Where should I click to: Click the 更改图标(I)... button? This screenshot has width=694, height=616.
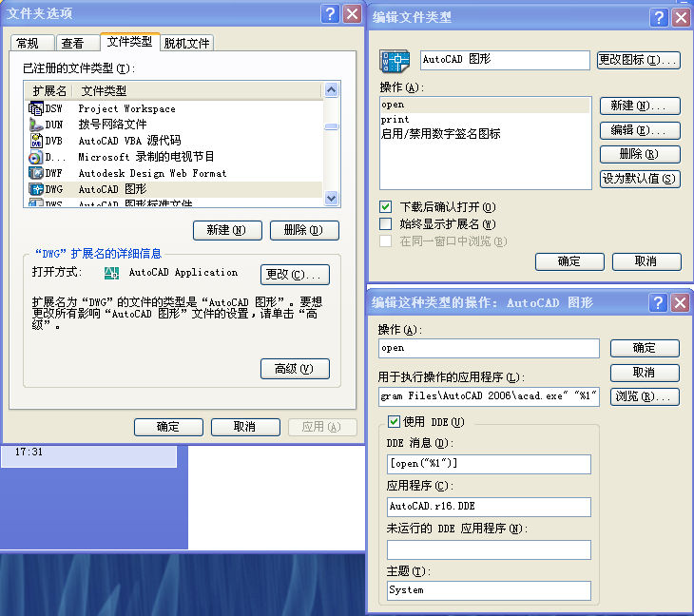pos(639,60)
